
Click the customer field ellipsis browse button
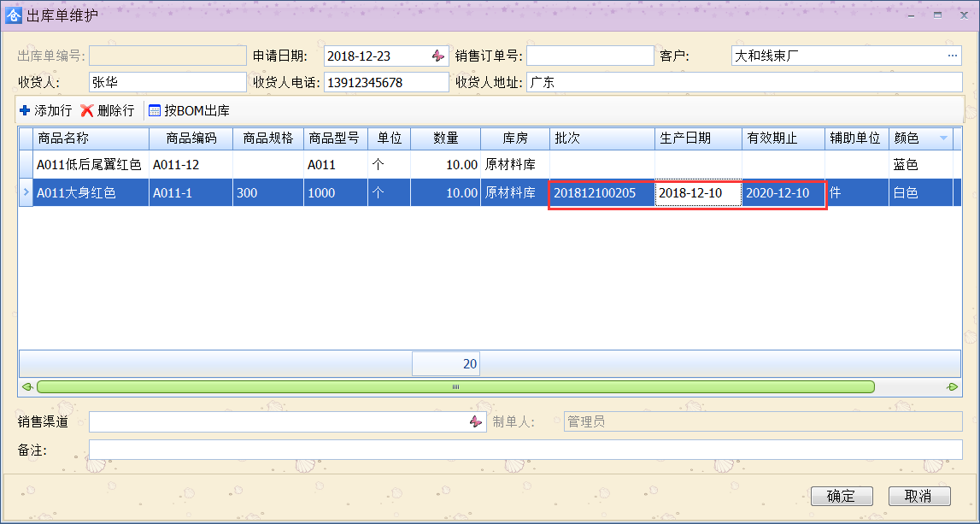(953, 56)
